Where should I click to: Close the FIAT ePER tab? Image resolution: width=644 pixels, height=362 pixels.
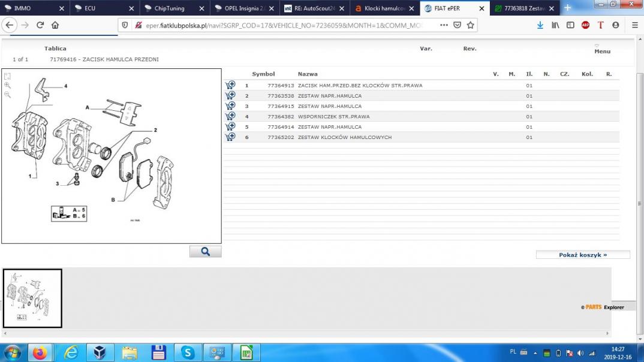(482, 8)
